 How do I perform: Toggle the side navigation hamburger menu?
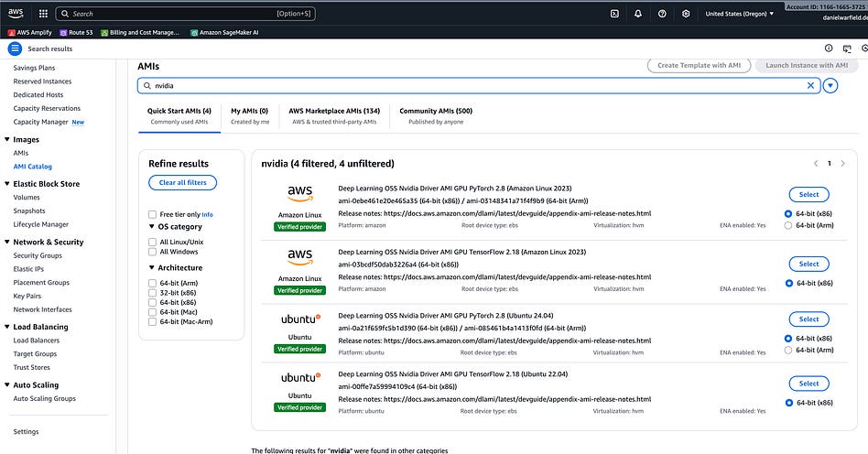(15, 49)
